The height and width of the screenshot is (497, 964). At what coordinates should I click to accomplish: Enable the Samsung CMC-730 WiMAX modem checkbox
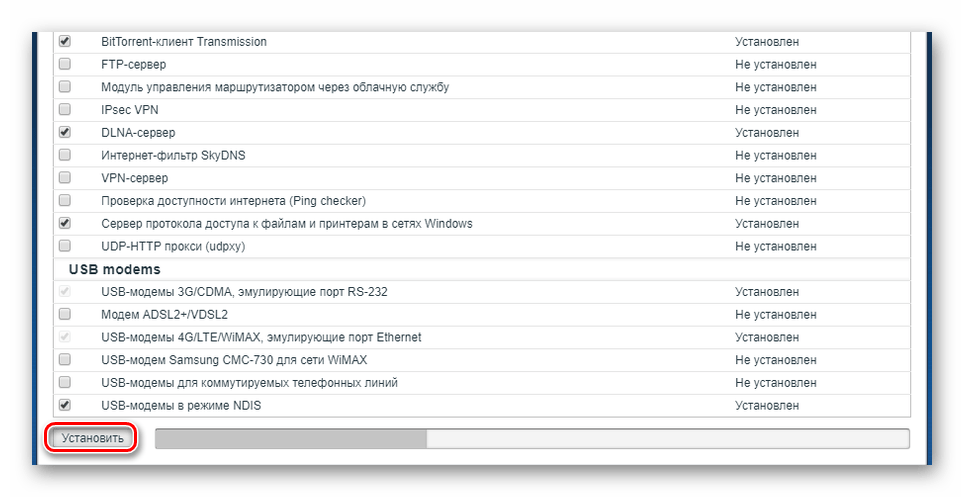pos(65,359)
